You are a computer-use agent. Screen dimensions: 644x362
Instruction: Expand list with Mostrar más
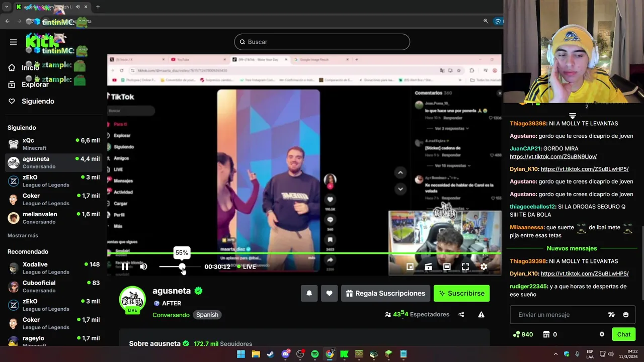(x=23, y=235)
